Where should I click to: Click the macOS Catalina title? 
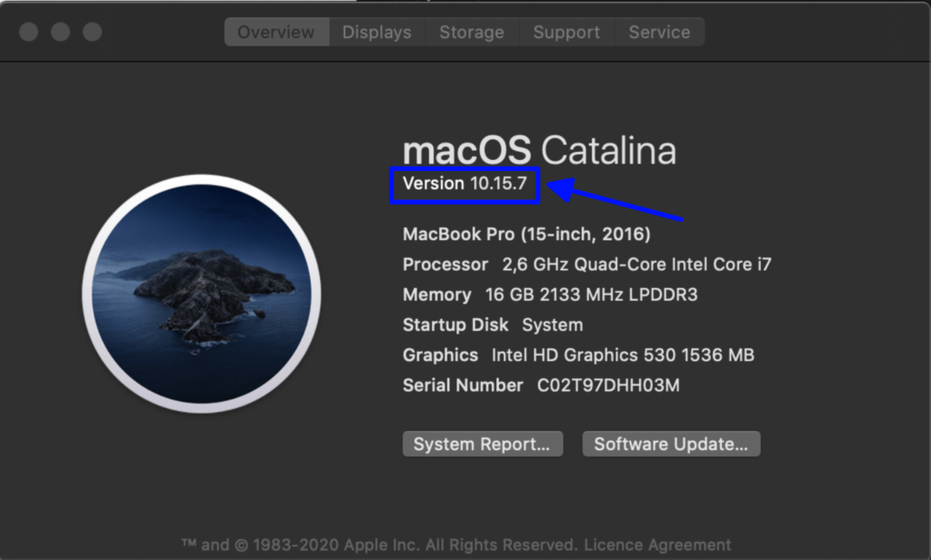pyautogui.click(x=539, y=150)
